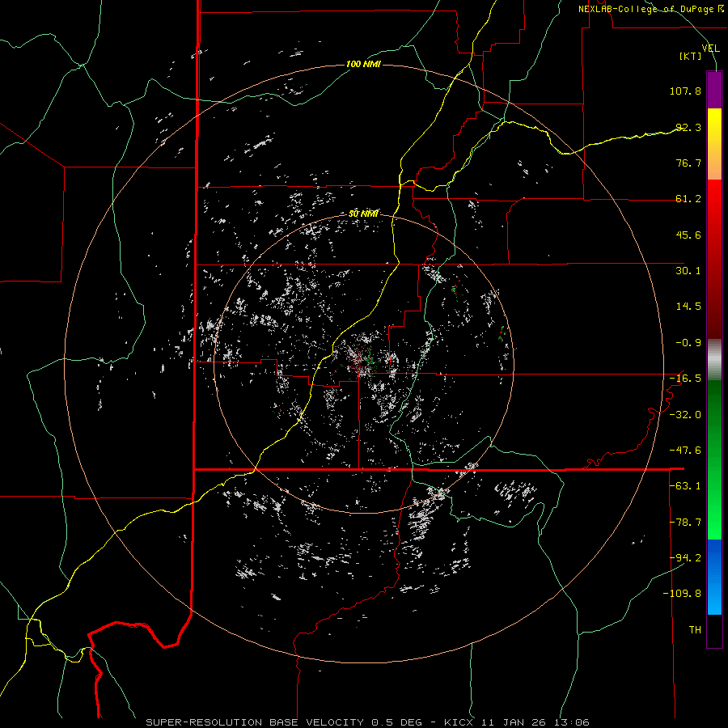This screenshot has height=728, width=728.
Task: Select the -0.9 velocity value
Action: (x=688, y=343)
